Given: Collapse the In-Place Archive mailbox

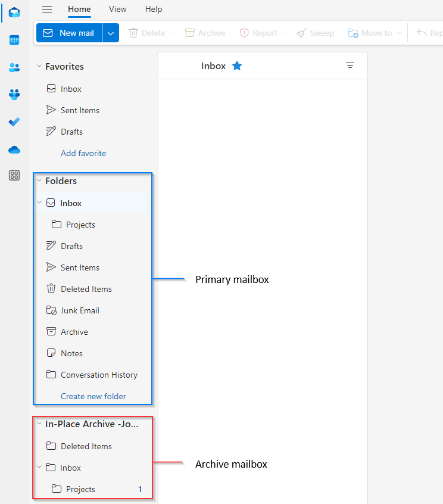Looking at the screenshot, I should pyautogui.click(x=39, y=424).
